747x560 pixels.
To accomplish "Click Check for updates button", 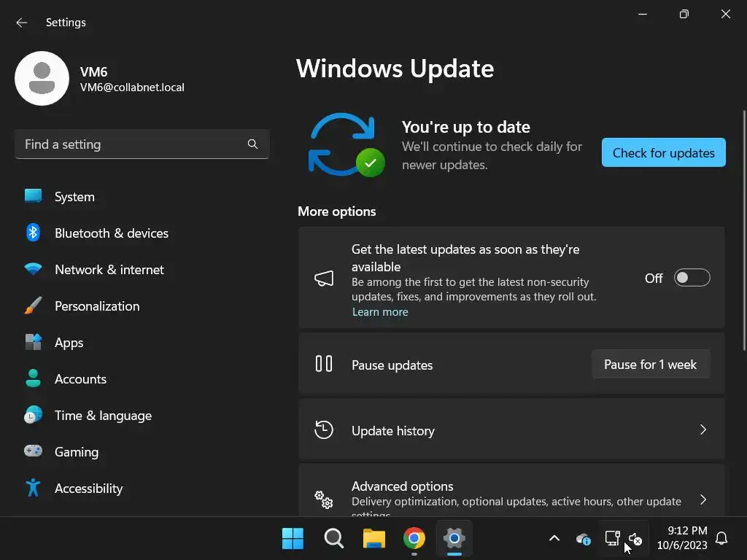I will (x=664, y=152).
